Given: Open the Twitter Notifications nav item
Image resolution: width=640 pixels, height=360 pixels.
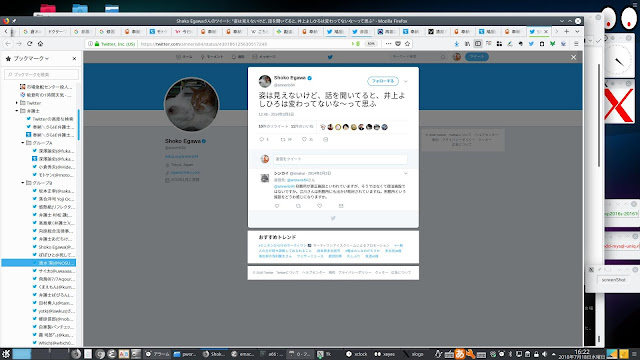Looking at the screenshot, I should [238, 57].
